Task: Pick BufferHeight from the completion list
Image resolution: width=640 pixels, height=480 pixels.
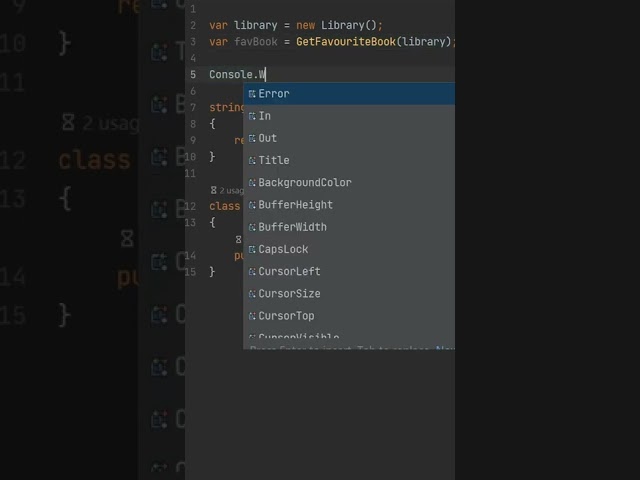Action: click(x=349, y=205)
